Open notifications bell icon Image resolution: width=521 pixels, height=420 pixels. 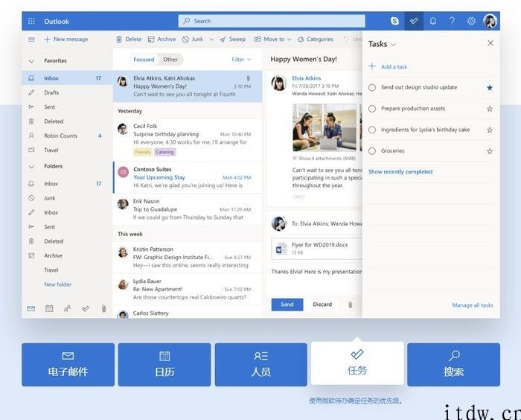(x=433, y=22)
